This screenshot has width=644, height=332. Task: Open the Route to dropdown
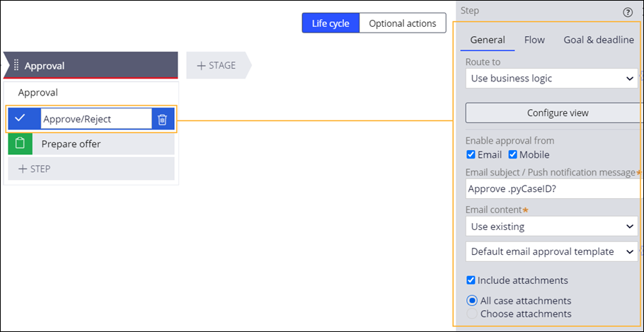point(551,79)
